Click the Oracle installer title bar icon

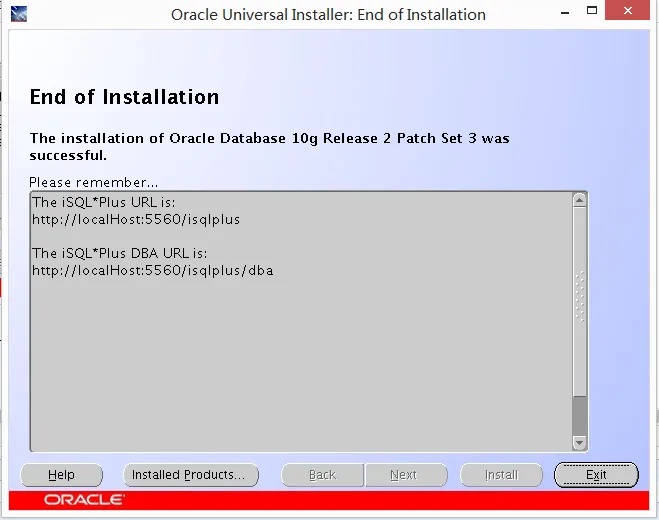tap(19, 14)
